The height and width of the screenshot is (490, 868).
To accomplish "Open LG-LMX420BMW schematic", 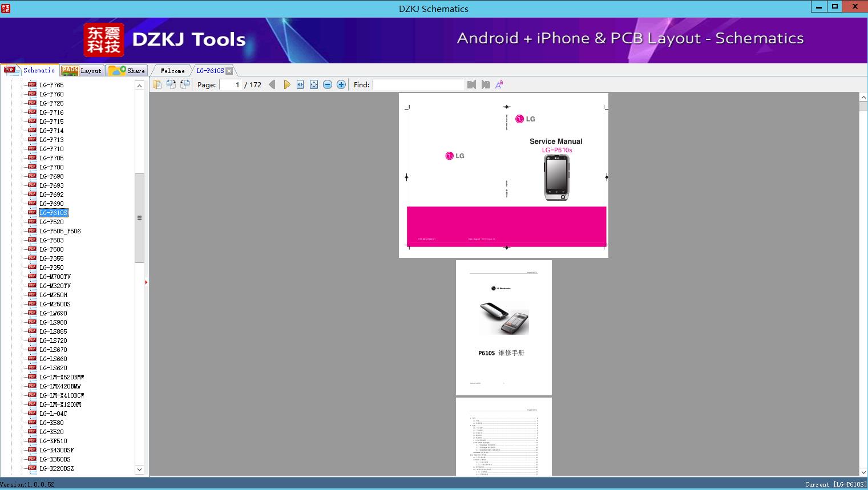I will [x=60, y=386].
